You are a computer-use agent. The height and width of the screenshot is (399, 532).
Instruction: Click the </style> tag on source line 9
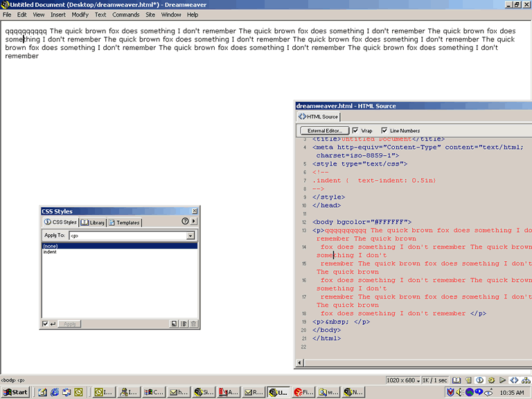[x=328, y=197]
